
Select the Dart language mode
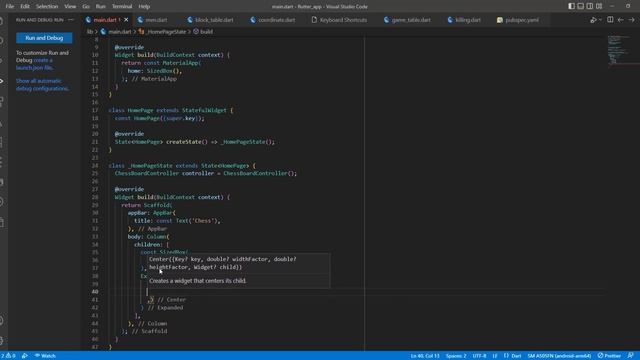click(x=512, y=356)
